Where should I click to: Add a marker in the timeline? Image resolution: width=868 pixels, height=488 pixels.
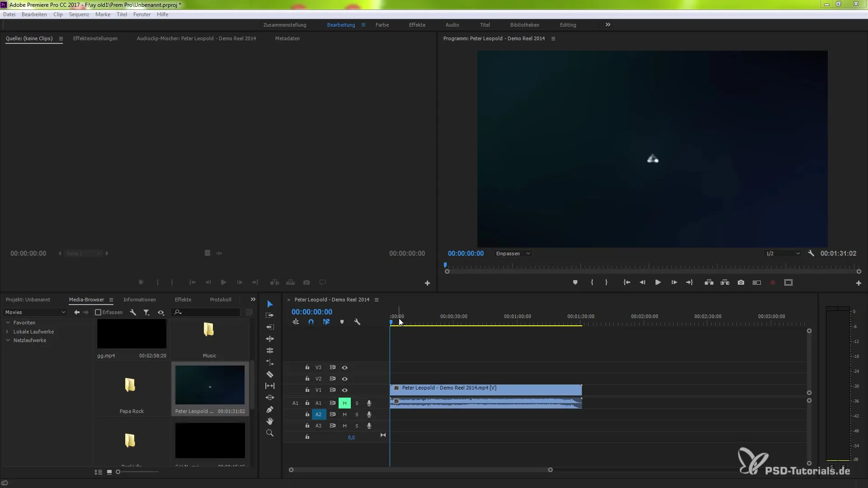[342, 322]
